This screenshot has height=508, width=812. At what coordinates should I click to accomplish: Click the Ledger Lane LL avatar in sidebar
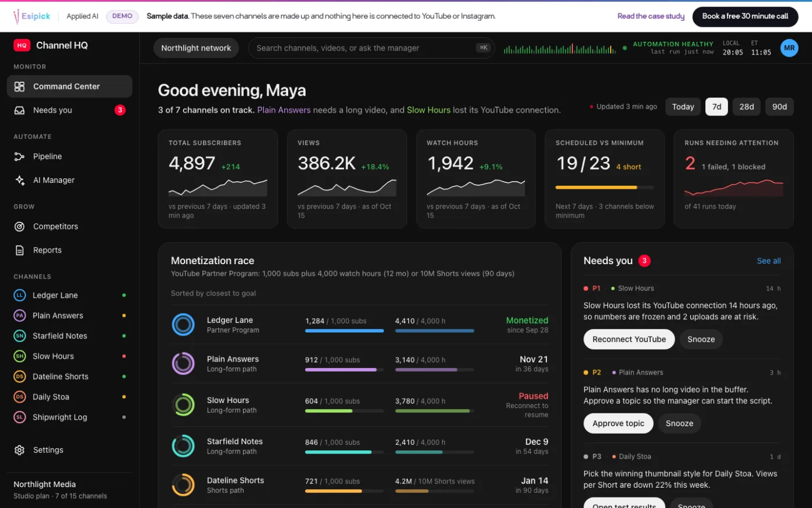(x=20, y=296)
